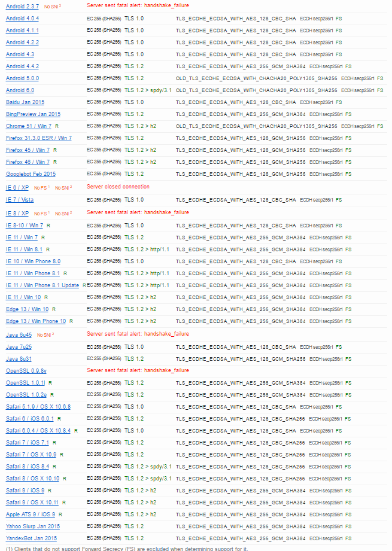Click Firefox 46 / Win 7 link
Screen dimensions: 392x551
28,162
